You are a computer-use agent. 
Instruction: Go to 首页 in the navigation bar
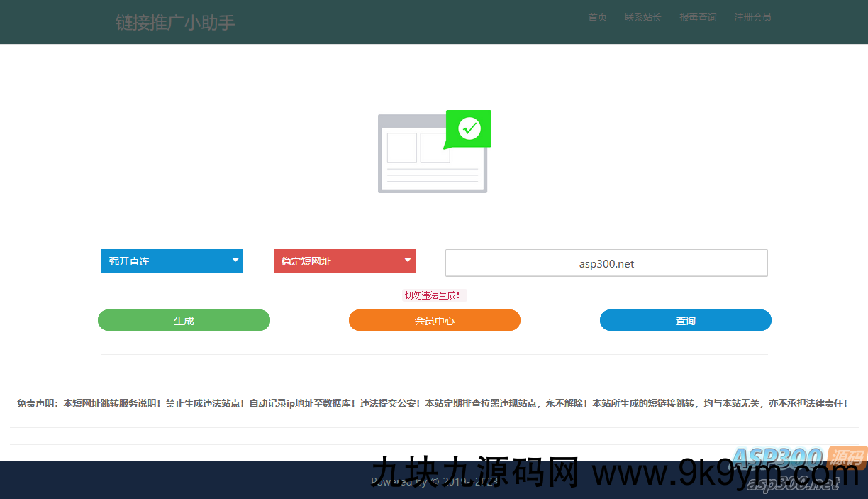click(597, 17)
